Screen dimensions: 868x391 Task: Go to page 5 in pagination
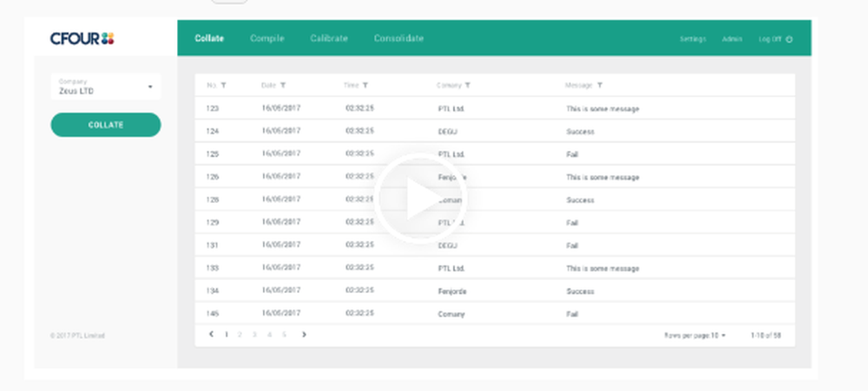[x=284, y=335]
